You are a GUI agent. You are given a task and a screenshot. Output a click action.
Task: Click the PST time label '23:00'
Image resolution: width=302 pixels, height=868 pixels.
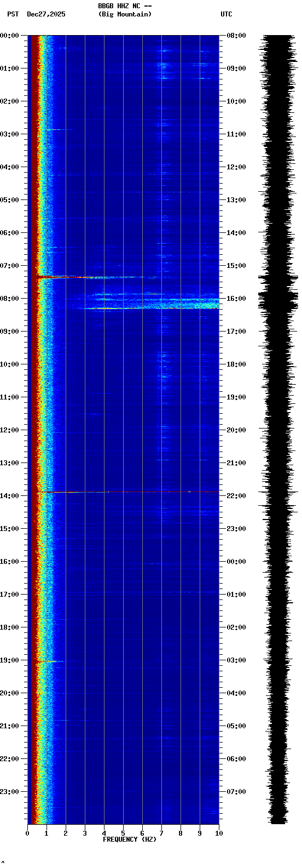coord(9,792)
